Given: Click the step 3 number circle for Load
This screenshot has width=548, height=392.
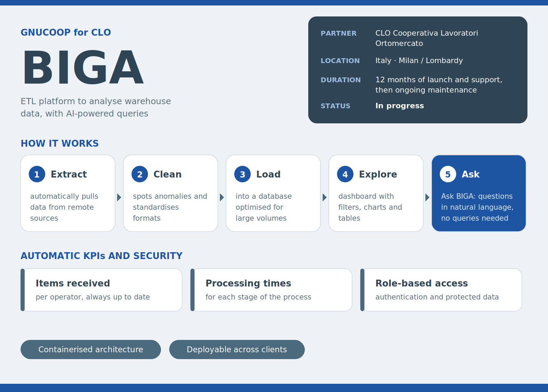Looking at the screenshot, I should tap(242, 174).
